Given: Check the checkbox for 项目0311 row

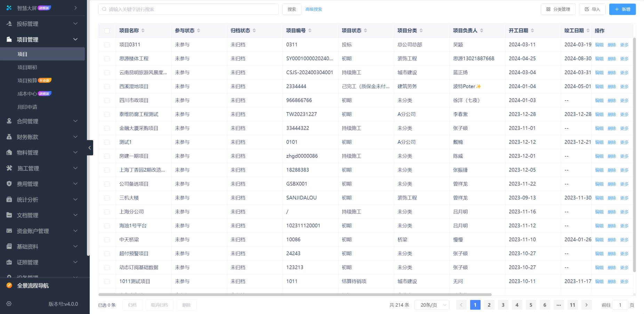Looking at the screenshot, I should pos(107,45).
